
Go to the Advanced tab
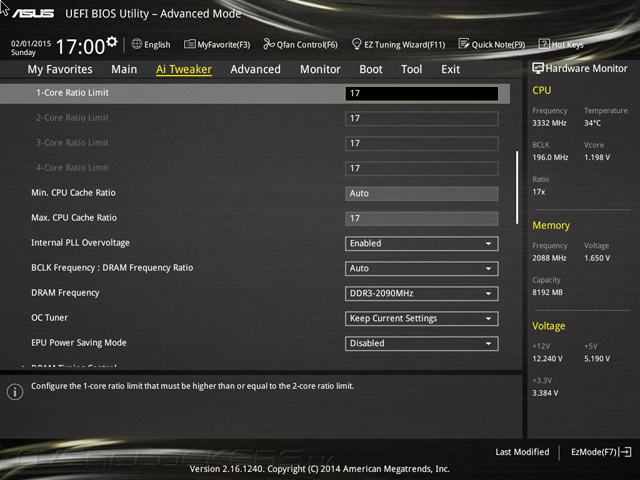coord(256,69)
